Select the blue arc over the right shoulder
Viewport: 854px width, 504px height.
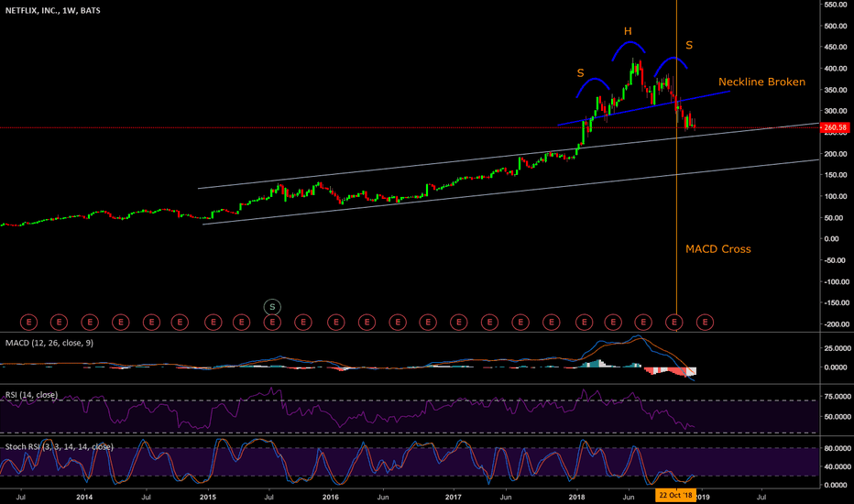click(x=671, y=58)
